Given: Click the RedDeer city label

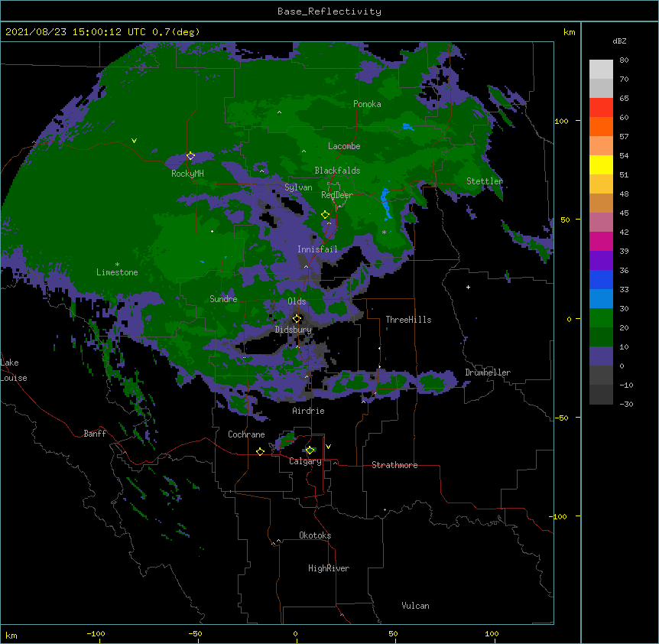Looking at the screenshot, I should [x=337, y=195].
